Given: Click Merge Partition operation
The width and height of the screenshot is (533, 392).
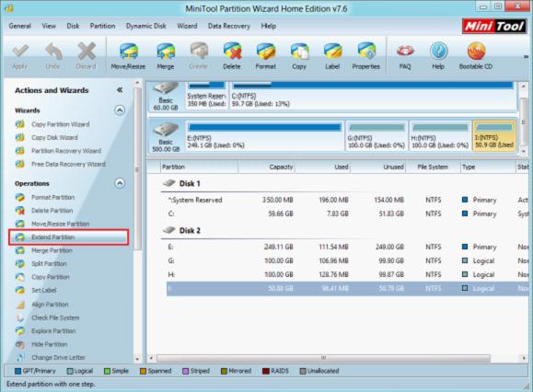Looking at the screenshot, I should [x=52, y=250].
